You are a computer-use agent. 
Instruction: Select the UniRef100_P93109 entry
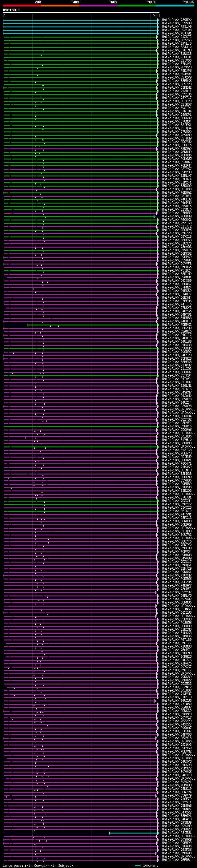click(x=176, y=26)
